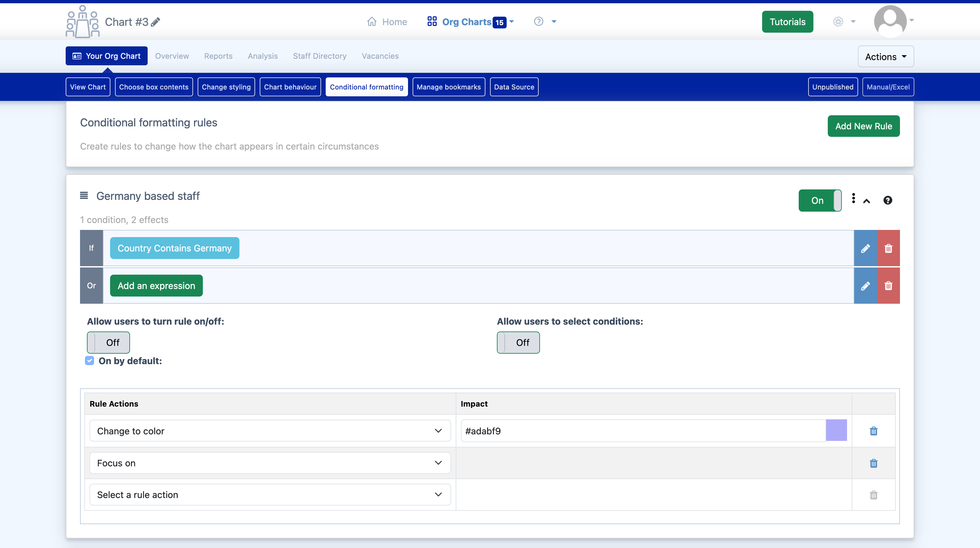The height and width of the screenshot is (548, 980).
Task: Click the Add New Rule button
Action: pos(864,126)
